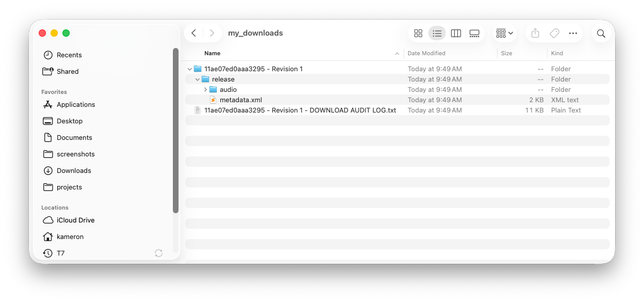
Task: Switch to list view
Action: 437,33
